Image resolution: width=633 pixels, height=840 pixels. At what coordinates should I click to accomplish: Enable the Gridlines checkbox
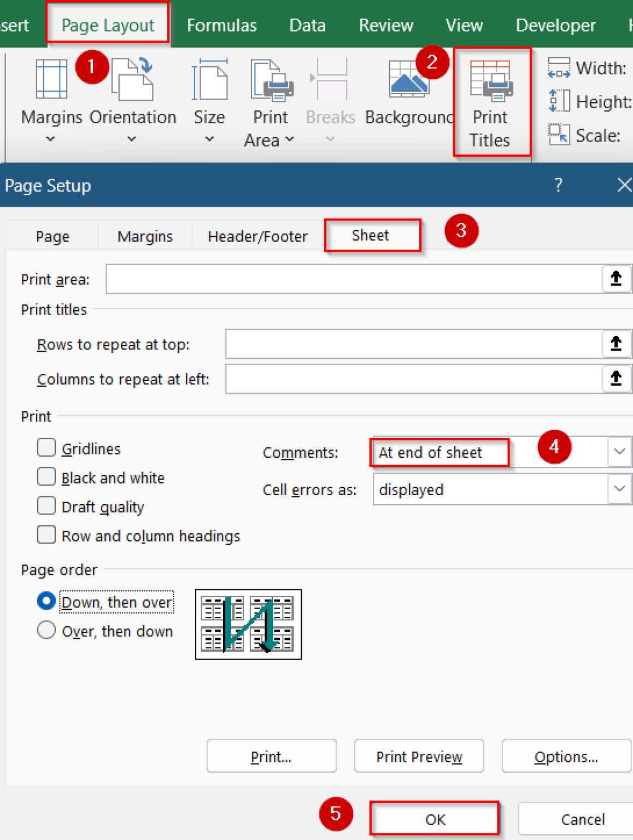coord(46,447)
